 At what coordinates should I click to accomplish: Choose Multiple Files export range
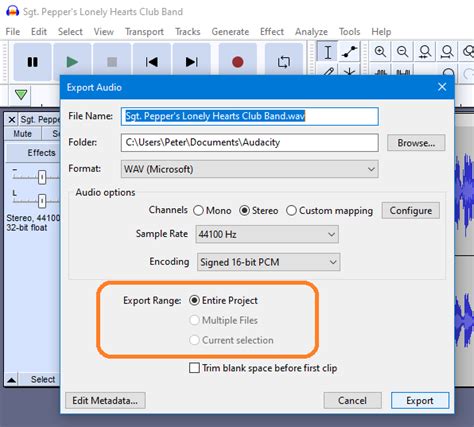pyautogui.click(x=223, y=320)
